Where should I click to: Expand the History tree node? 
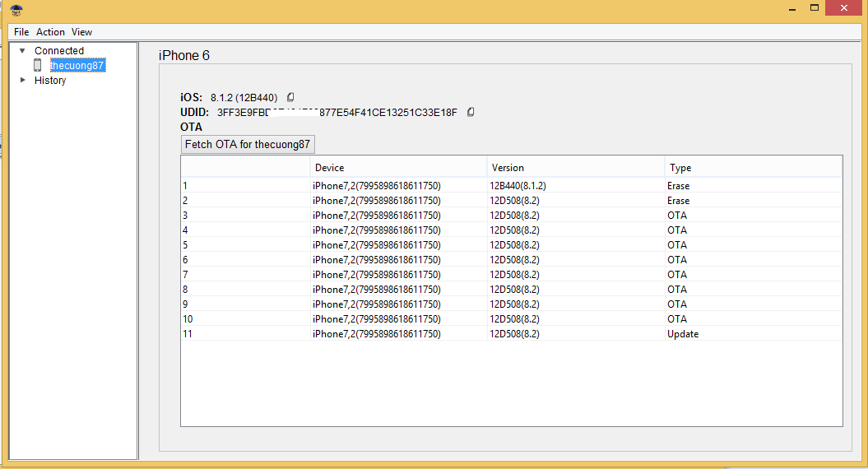click(22, 81)
